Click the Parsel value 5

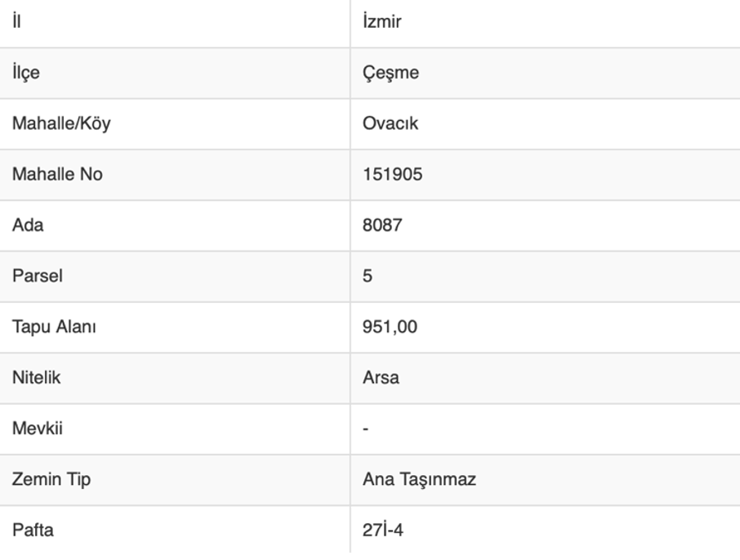[x=368, y=276]
